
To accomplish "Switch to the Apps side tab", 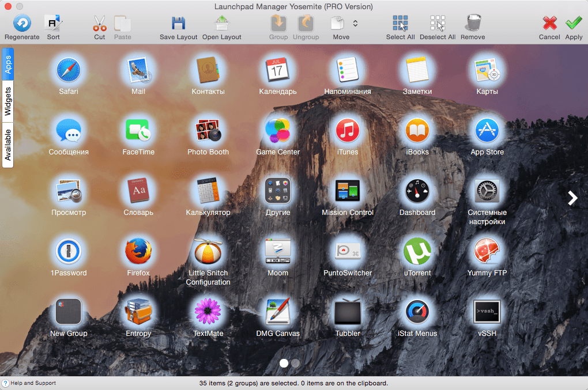I will pos(8,64).
